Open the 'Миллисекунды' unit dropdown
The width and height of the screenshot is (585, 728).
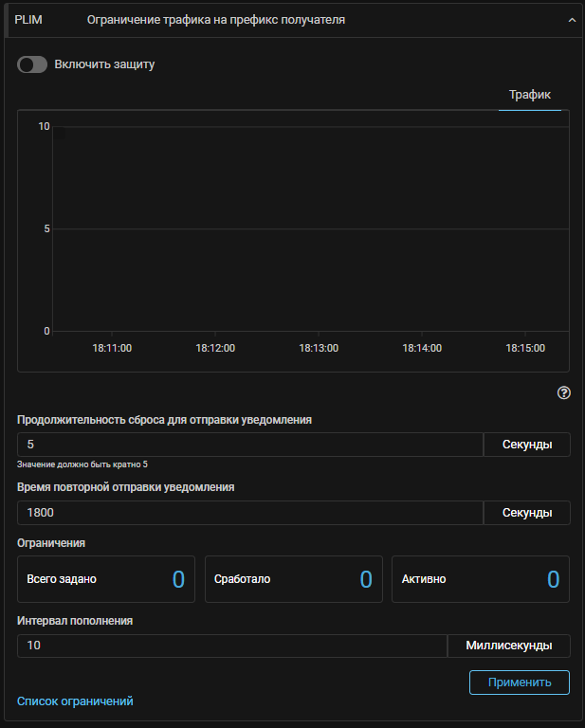[x=509, y=646]
